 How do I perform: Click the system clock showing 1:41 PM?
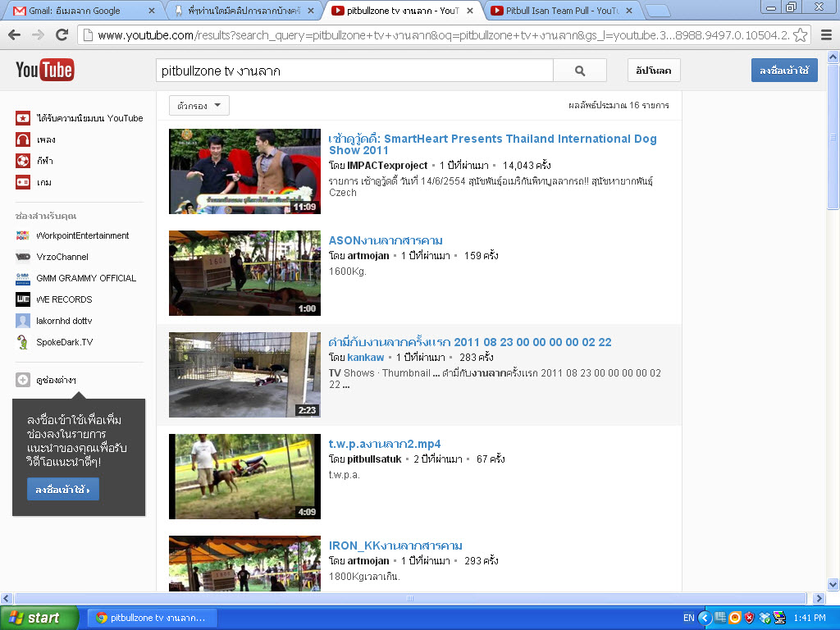tap(810, 618)
